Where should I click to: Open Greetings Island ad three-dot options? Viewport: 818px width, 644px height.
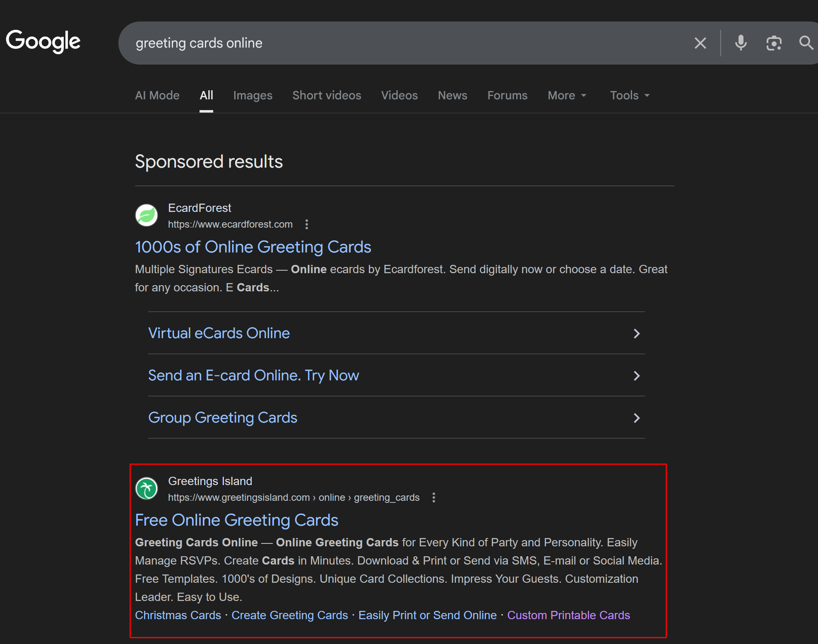click(x=433, y=497)
